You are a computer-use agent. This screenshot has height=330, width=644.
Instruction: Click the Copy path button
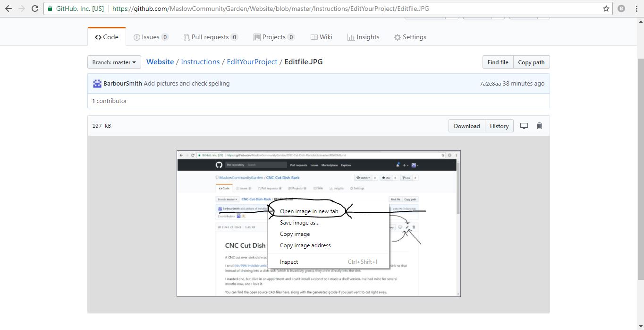pyautogui.click(x=531, y=62)
